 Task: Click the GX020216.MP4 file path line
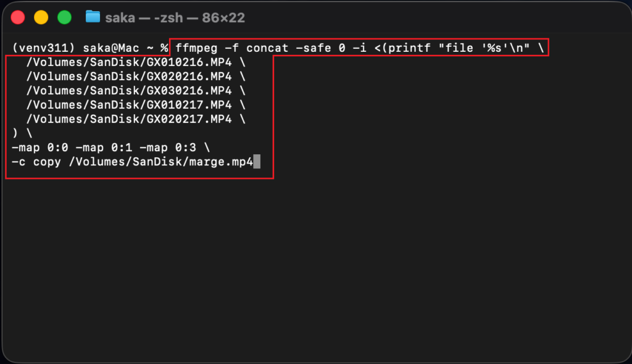click(x=130, y=76)
